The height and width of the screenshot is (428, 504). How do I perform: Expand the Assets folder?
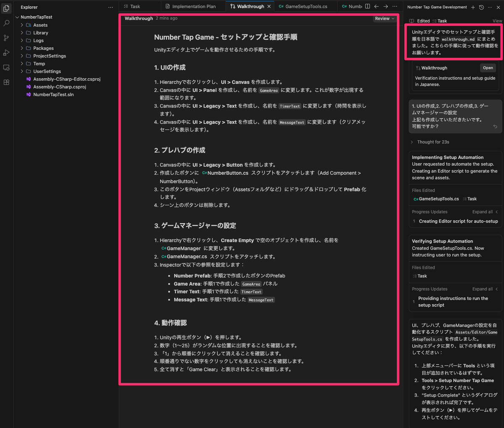tap(22, 25)
